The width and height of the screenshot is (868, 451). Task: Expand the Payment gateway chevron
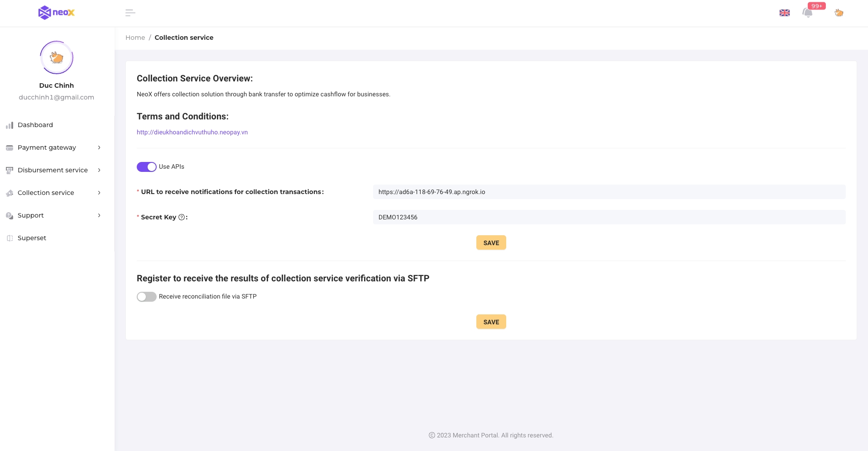tap(99, 147)
